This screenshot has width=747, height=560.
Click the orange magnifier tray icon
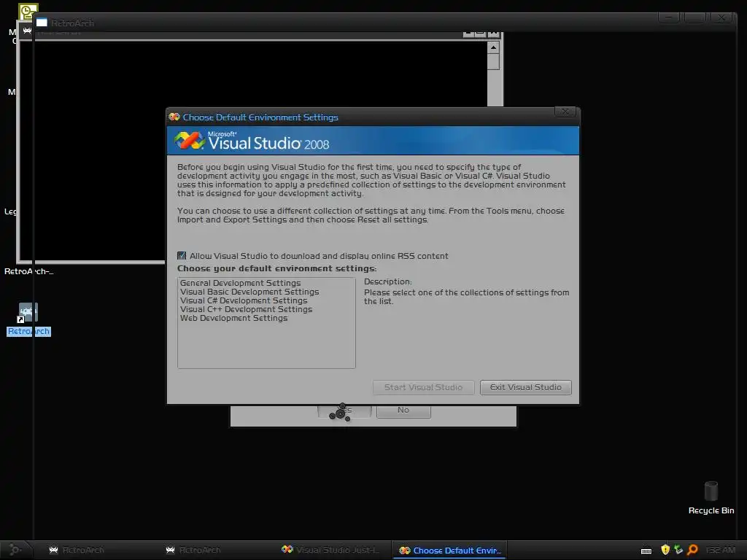692,550
